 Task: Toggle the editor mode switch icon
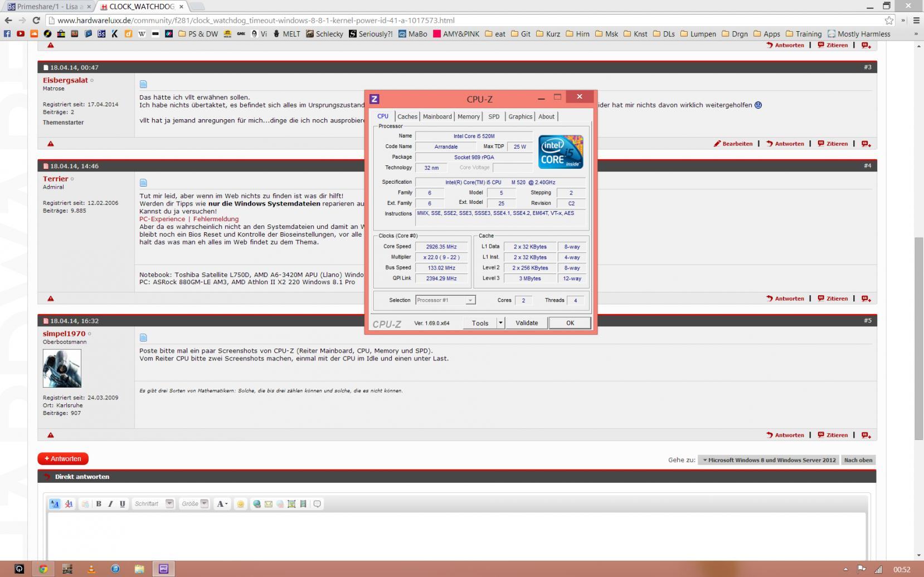click(55, 503)
